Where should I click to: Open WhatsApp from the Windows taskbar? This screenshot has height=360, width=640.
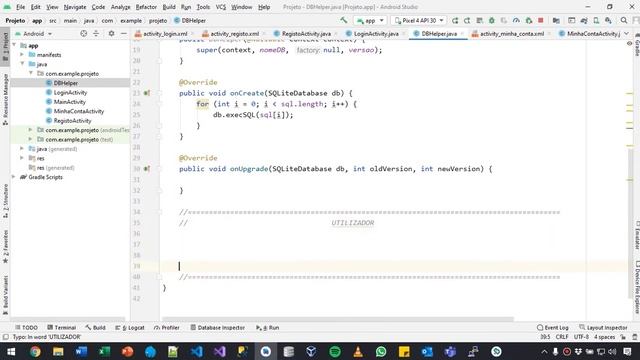(x=381, y=351)
